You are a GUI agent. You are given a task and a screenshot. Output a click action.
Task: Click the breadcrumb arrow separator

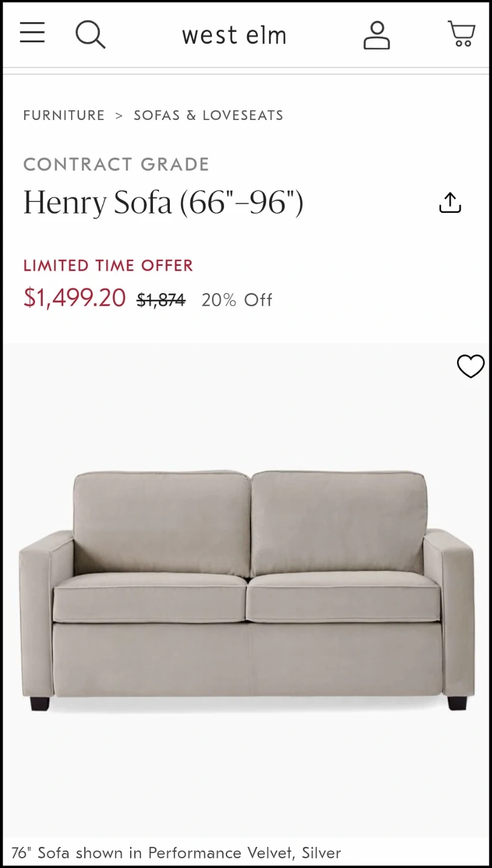coord(119,115)
